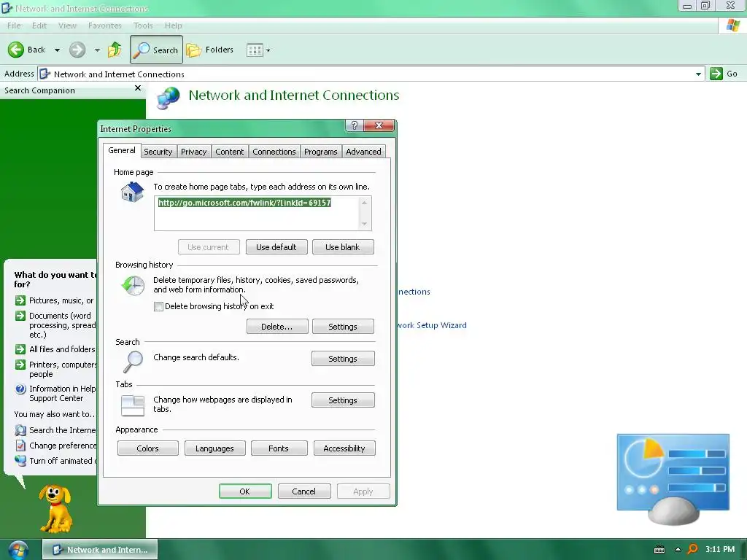
Task: Switch to the Privacy tab
Action: (x=193, y=152)
